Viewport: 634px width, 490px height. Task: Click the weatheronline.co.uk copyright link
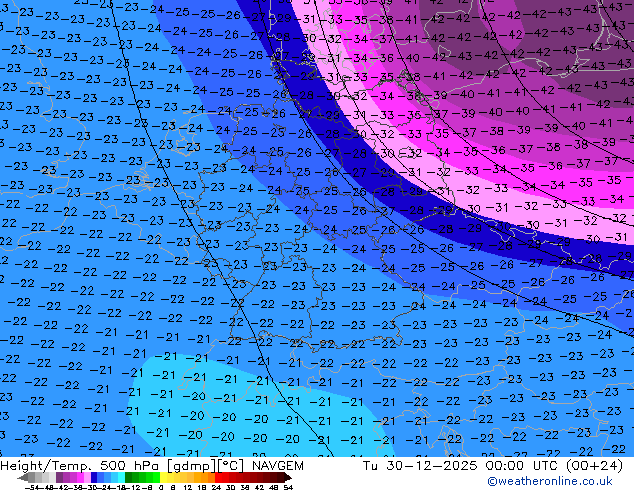pos(550,481)
